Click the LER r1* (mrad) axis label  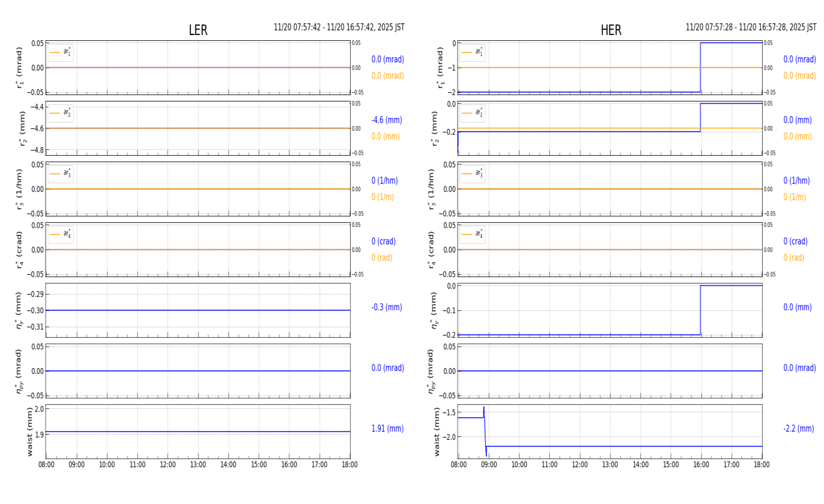tap(19, 68)
